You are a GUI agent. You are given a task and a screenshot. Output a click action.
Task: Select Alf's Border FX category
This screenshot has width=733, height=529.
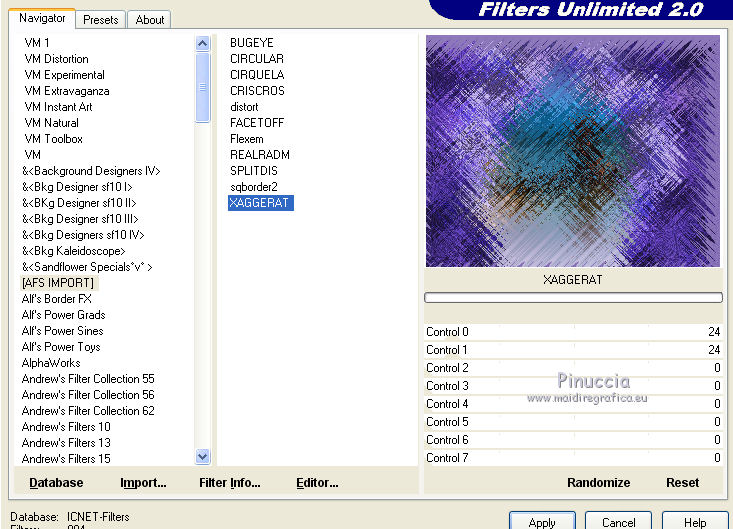point(57,299)
